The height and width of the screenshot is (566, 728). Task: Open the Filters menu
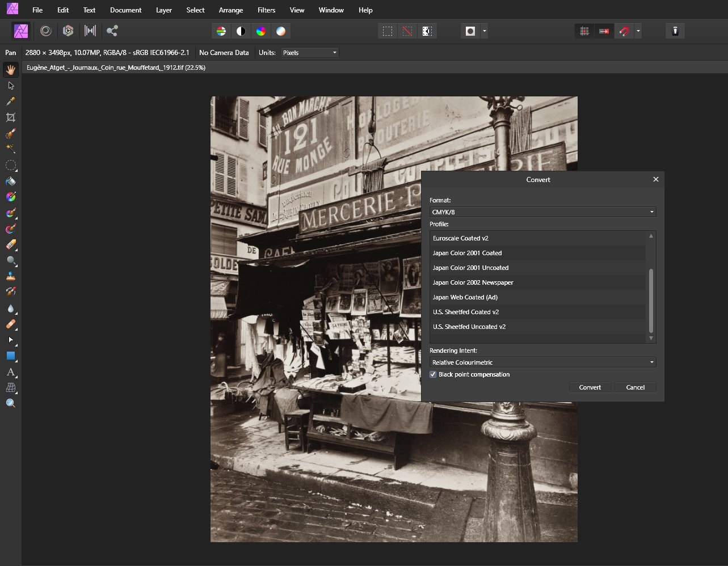[266, 10]
